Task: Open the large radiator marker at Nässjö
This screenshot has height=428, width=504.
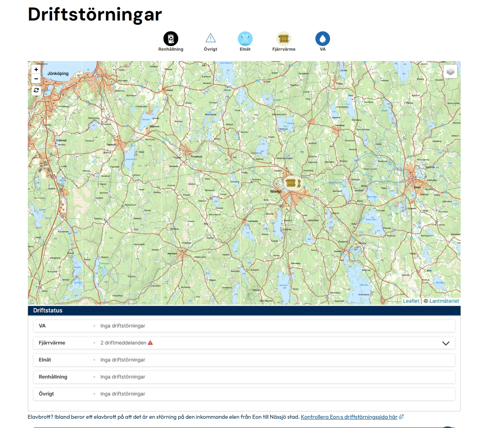Action: (291, 182)
